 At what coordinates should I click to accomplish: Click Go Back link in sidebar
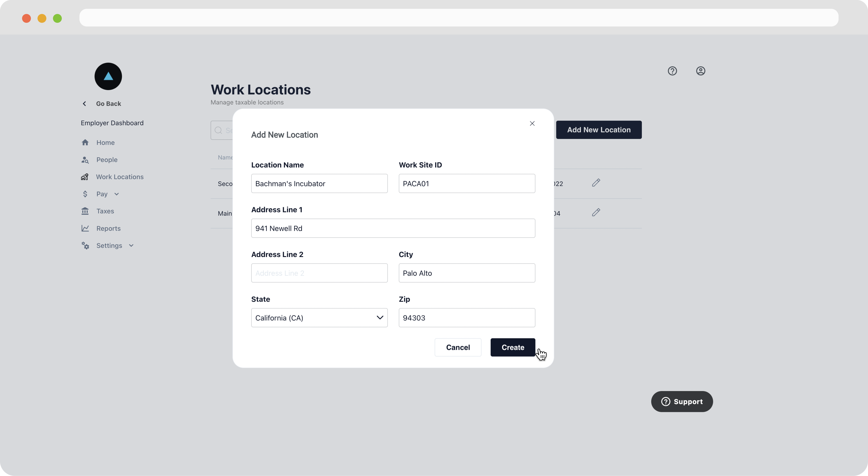click(x=108, y=104)
